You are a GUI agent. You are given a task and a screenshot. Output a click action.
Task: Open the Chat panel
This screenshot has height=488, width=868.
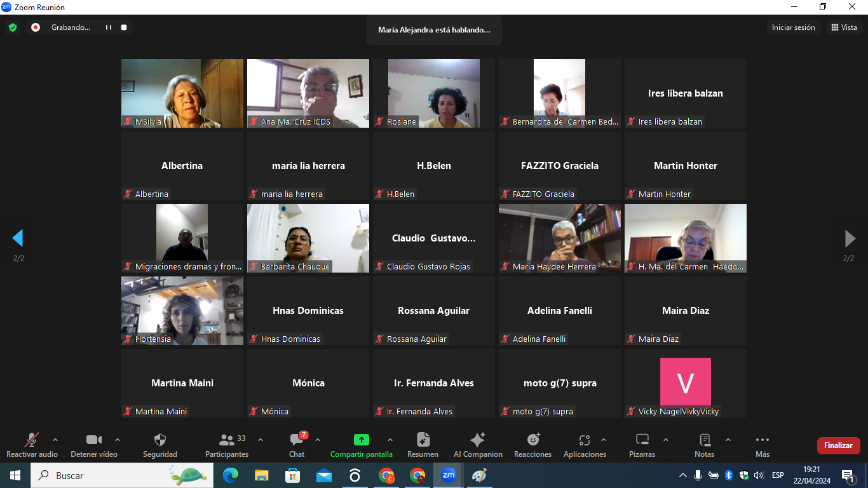tap(297, 445)
